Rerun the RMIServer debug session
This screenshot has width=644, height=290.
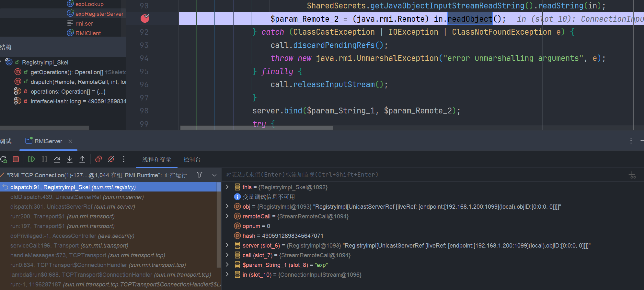click(4, 159)
